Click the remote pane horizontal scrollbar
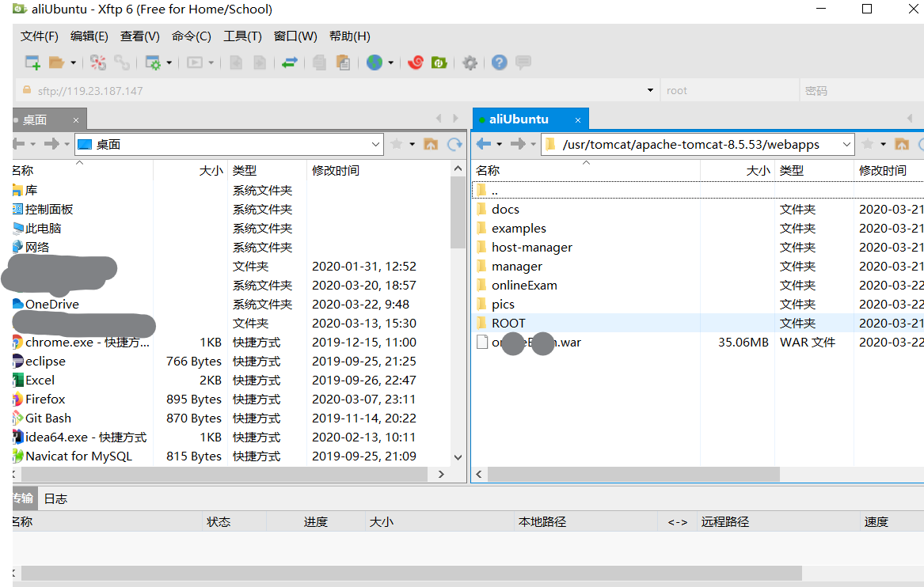The height and width of the screenshot is (587, 924). click(x=633, y=475)
